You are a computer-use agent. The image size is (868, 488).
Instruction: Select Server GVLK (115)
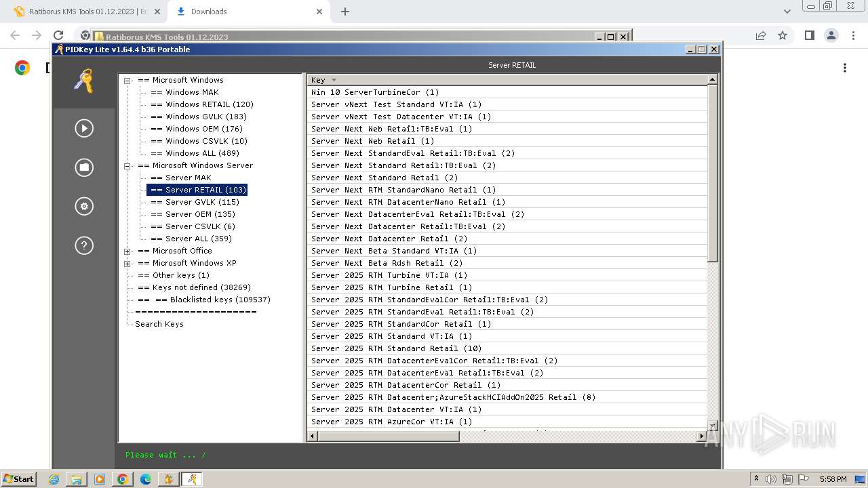point(195,202)
